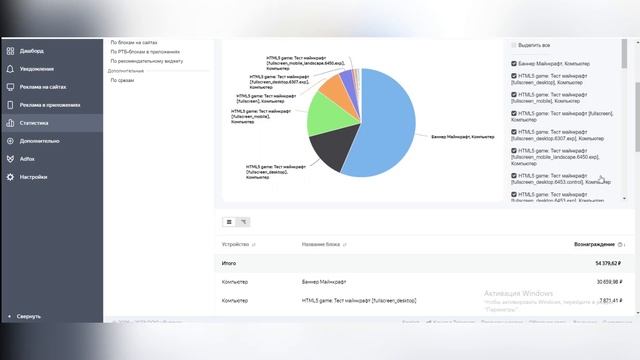The height and width of the screenshot is (360, 640).
Task: Uncheck the fullscreen_mobile Компьютер legend checkbox
Action: point(514,95)
